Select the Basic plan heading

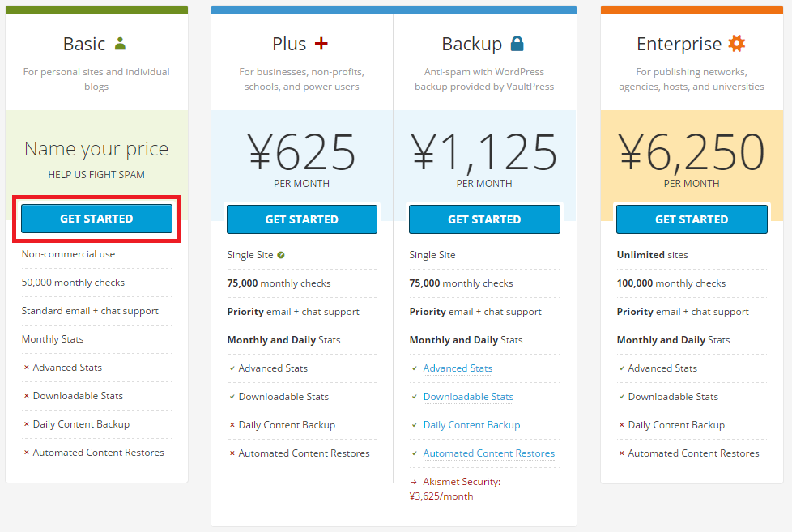(85, 43)
